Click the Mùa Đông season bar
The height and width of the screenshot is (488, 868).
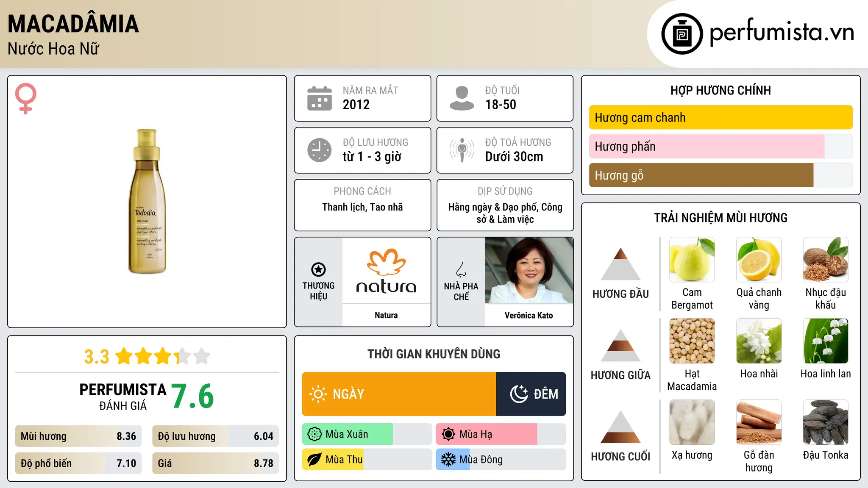(501, 460)
